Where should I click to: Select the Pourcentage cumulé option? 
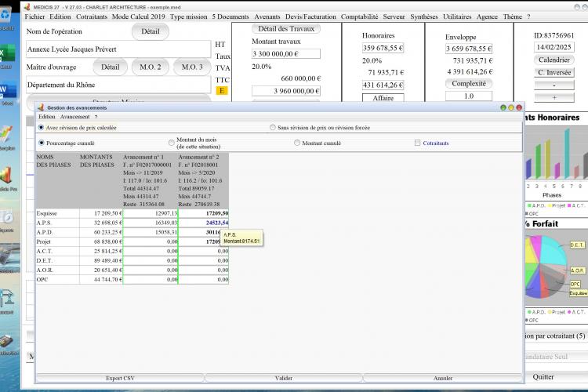42,143
